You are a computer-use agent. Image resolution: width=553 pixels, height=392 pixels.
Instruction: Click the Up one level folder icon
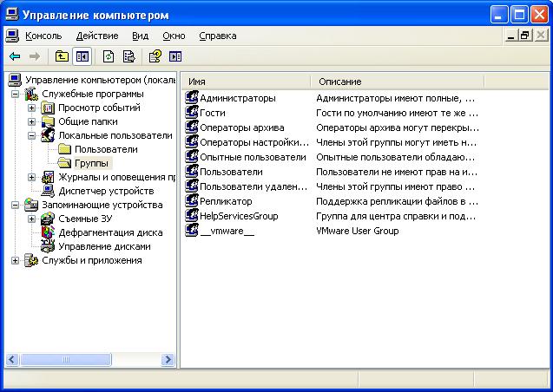[x=62, y=56]
